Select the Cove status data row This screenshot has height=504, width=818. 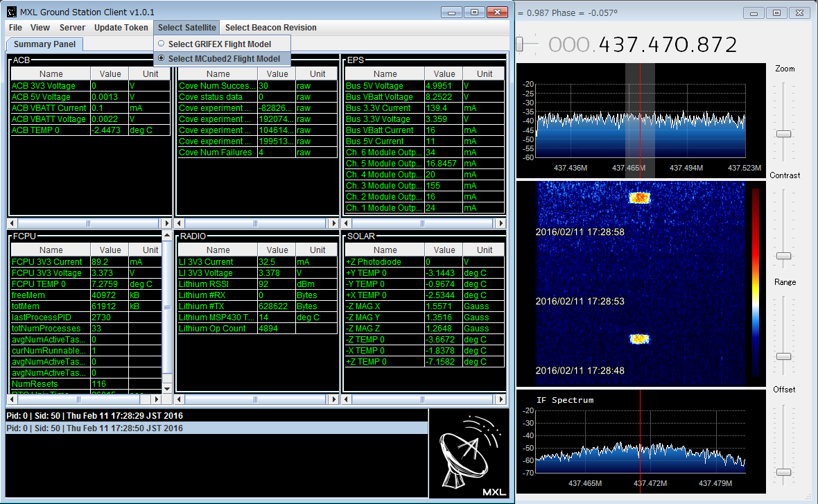tap(257, 97)
